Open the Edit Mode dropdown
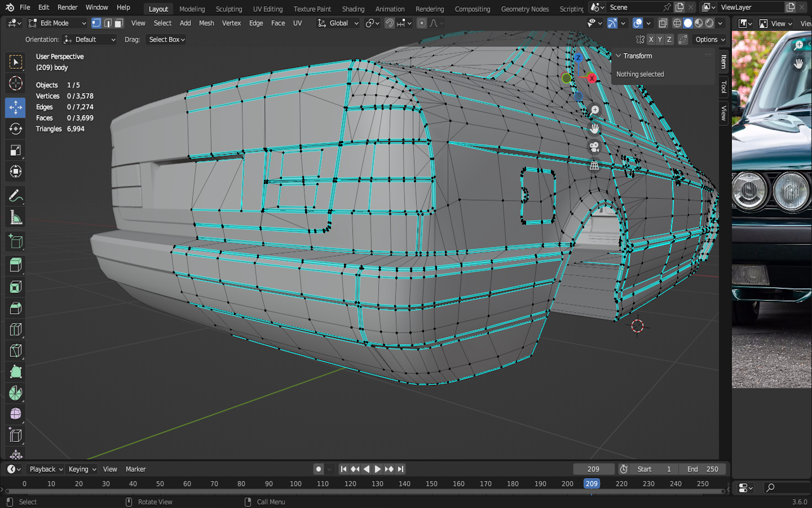The height and width of the screenshot is (508, 812). pyautogui.click(x=57, y=23)
